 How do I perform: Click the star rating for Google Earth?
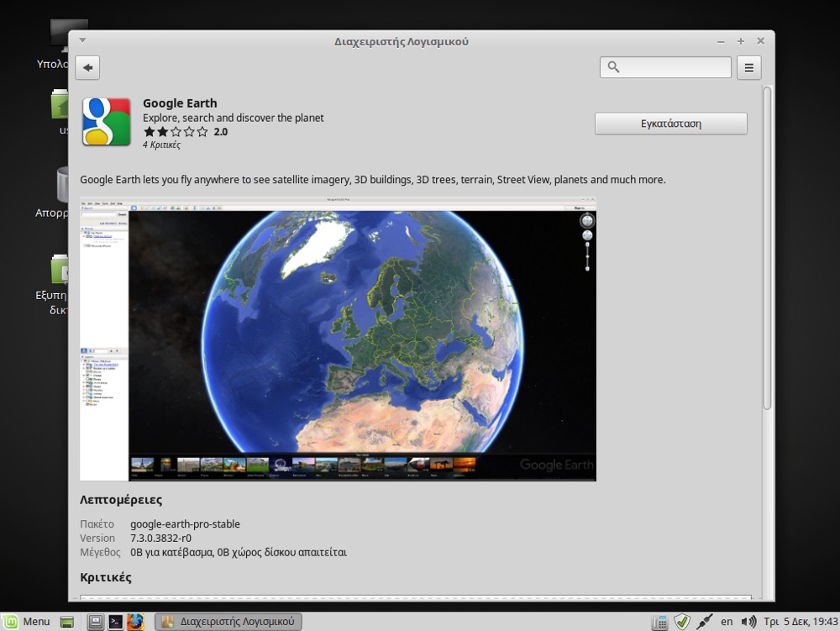(176, 132)
